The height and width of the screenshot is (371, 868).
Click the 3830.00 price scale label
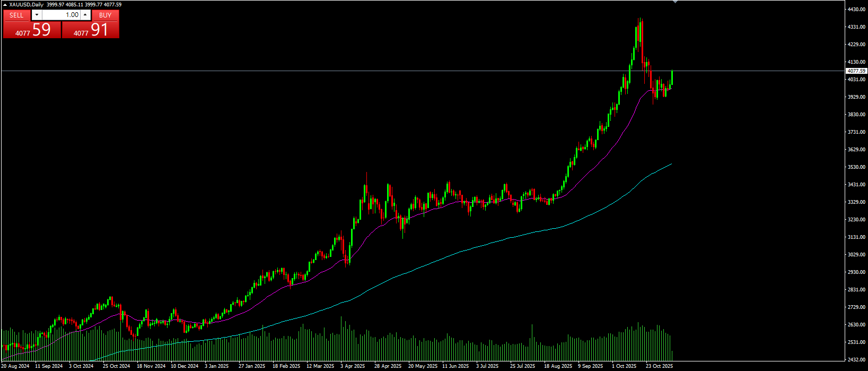tap(856, 115)
